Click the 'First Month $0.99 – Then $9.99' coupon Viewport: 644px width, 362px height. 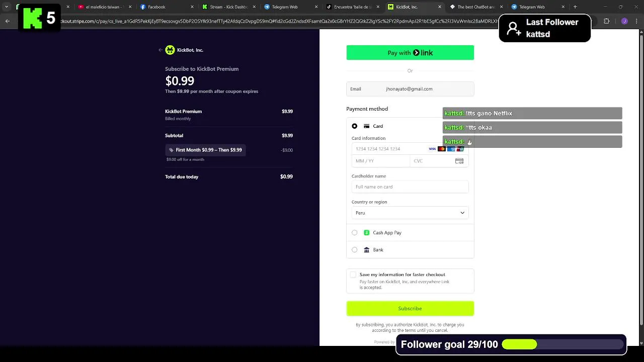click(205, 150)
